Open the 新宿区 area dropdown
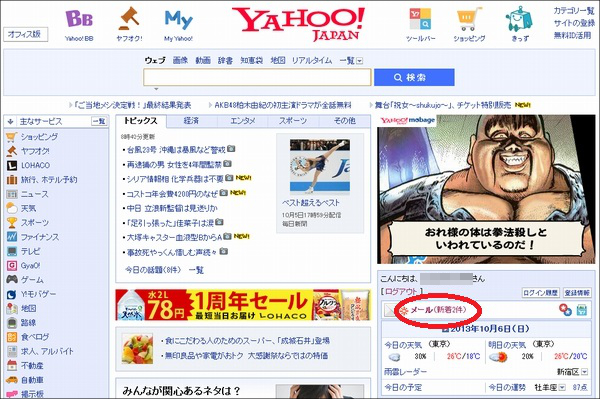600x399 pixels. click(584, 371)
